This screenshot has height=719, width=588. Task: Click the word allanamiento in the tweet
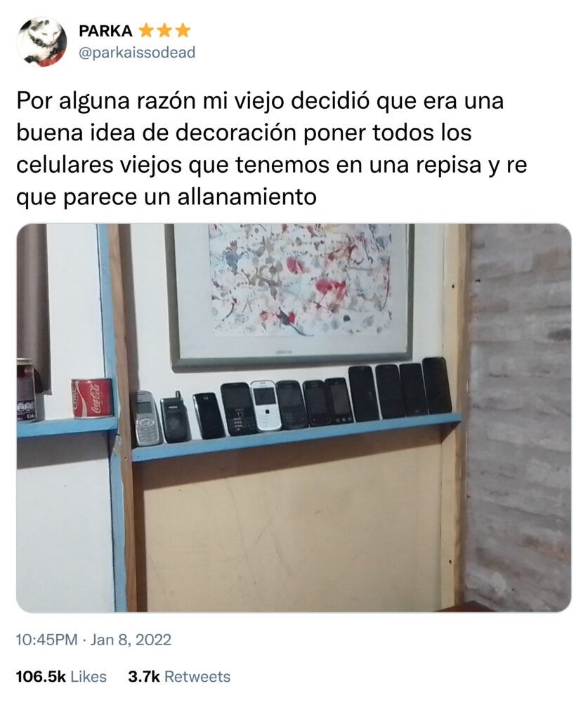coord(247,197)
